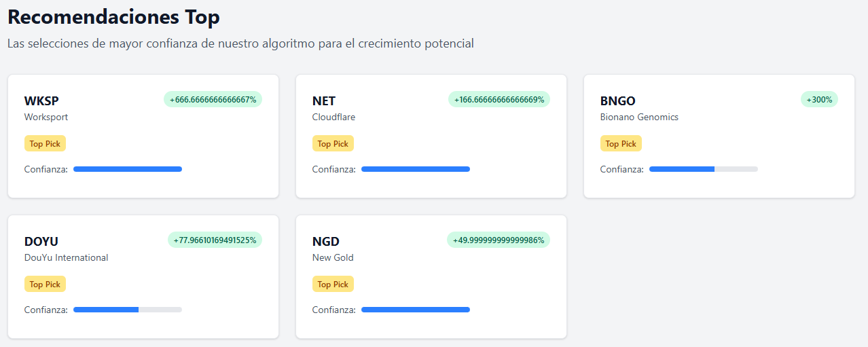
Task: Click the Top Pick tag on WKSP
Action: coord(45,144)
